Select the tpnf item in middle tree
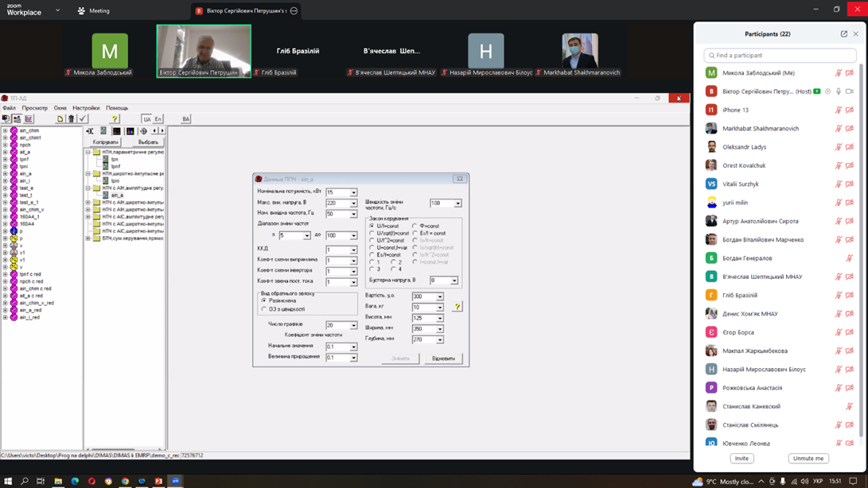 [115, 166]
